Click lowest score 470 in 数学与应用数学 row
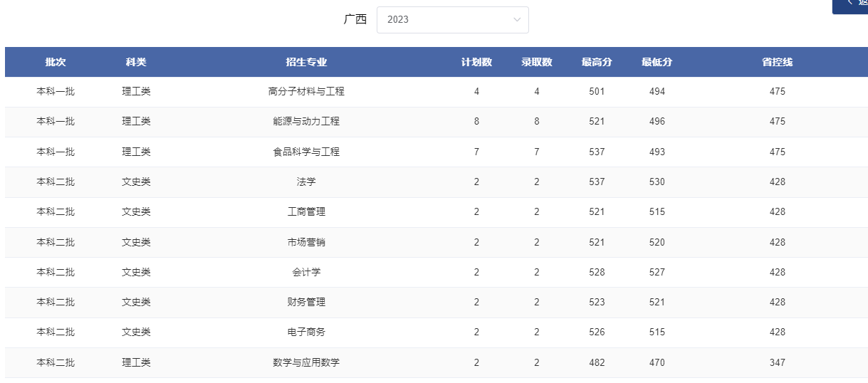This screenshot has height=383, width=868. pos(657,363)
